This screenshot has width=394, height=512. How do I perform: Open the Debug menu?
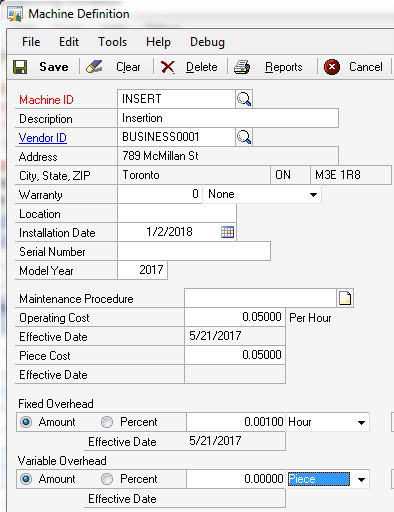coord(207,42)
